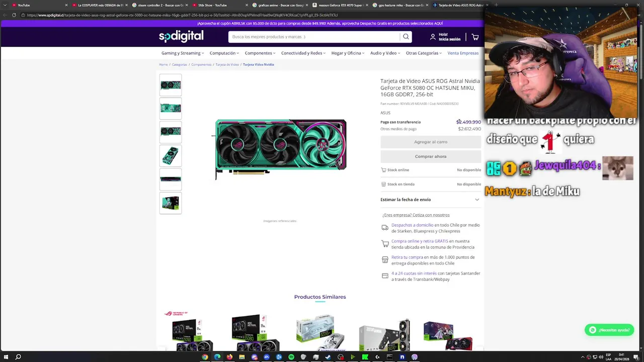644x362 pixels.
Task: Click the search magnifier icon in the site header
Action: coord(406,37)
